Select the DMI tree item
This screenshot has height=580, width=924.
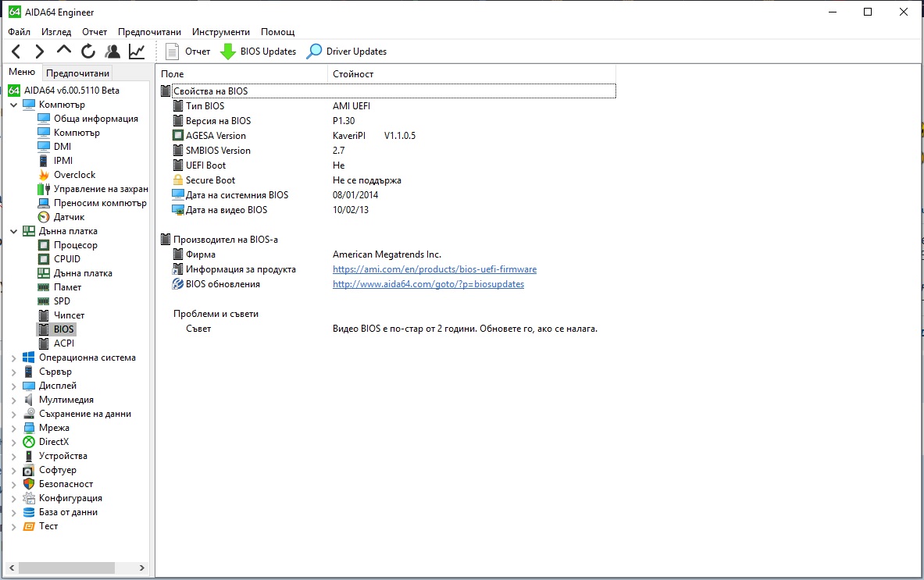coord(62,147)
